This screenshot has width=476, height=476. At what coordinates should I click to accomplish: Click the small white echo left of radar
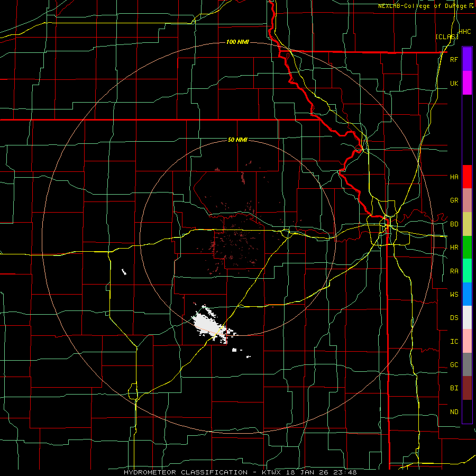[x=124, y=272]
